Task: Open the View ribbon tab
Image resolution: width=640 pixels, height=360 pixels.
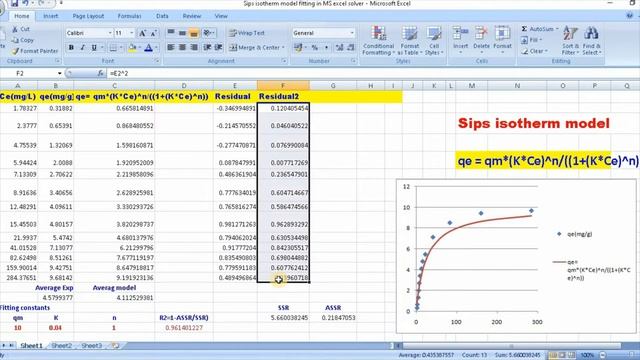Action: (x=221, y=16)
